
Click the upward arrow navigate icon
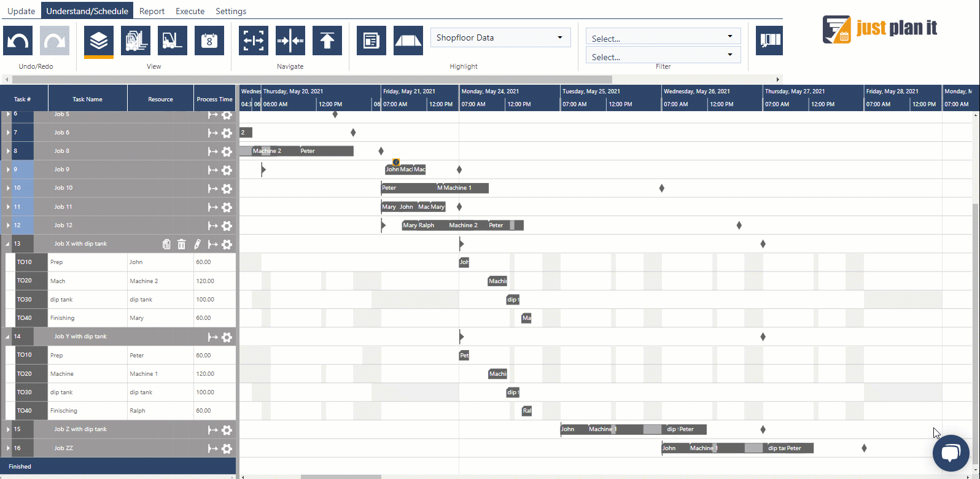[327, 41]
